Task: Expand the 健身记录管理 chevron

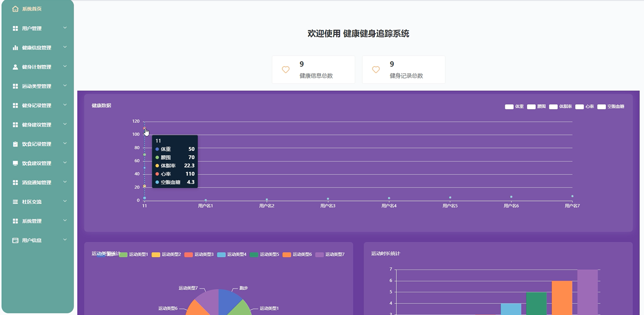Action: (65, 105)
